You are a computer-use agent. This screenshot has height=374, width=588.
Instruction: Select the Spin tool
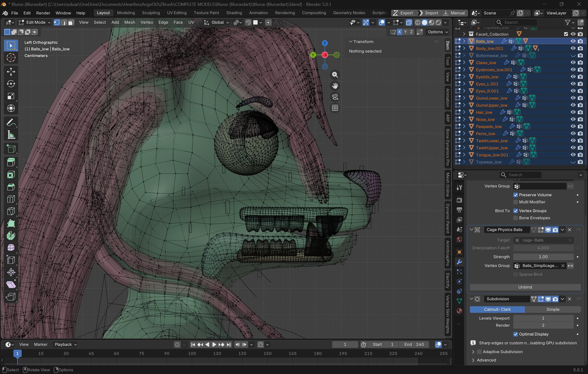click(x=11, y=236)
